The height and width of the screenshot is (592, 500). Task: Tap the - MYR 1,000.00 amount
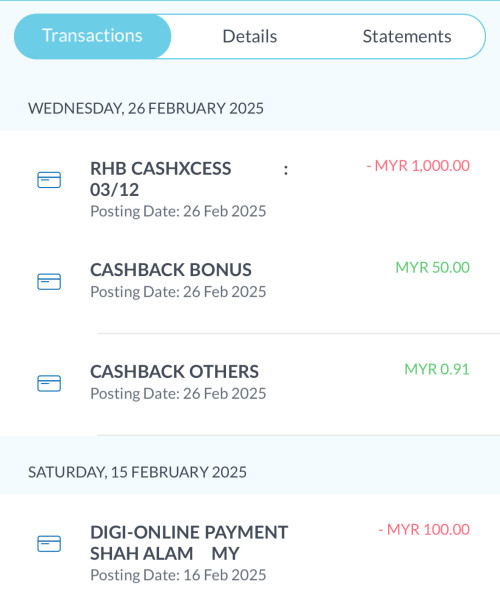pyautogui.click(x=418, y=166)
